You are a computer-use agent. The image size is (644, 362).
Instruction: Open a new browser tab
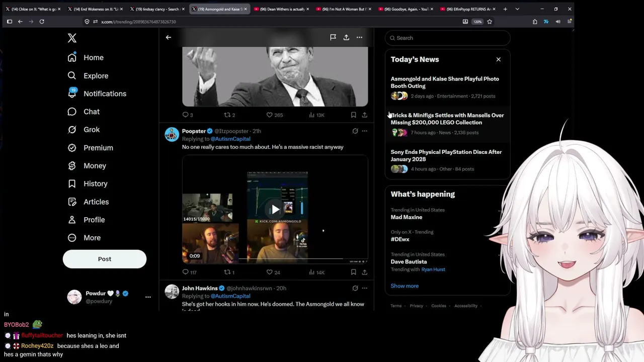(505, 9)
